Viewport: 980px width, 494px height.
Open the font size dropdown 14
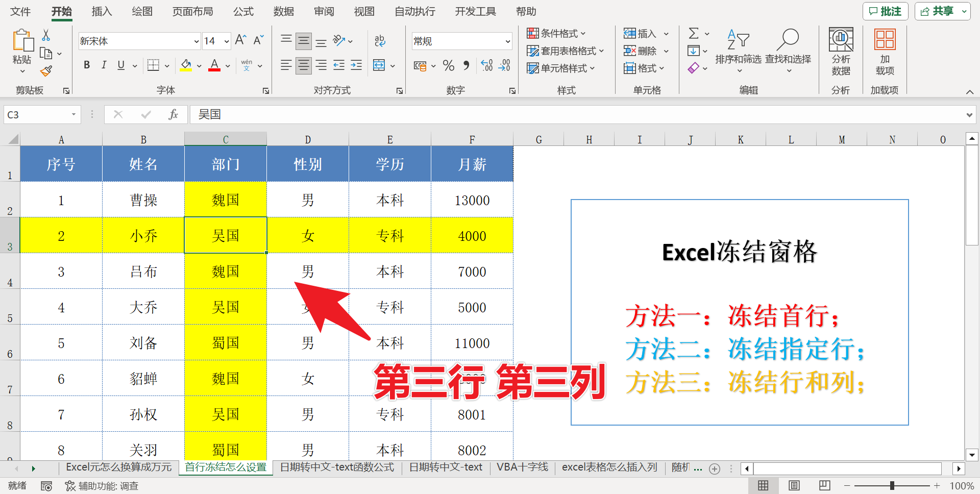227,41
